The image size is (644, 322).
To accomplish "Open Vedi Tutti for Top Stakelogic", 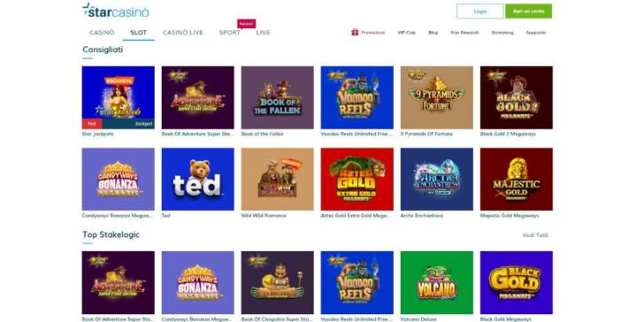I will pyautogui.click(x=535, y=235).
